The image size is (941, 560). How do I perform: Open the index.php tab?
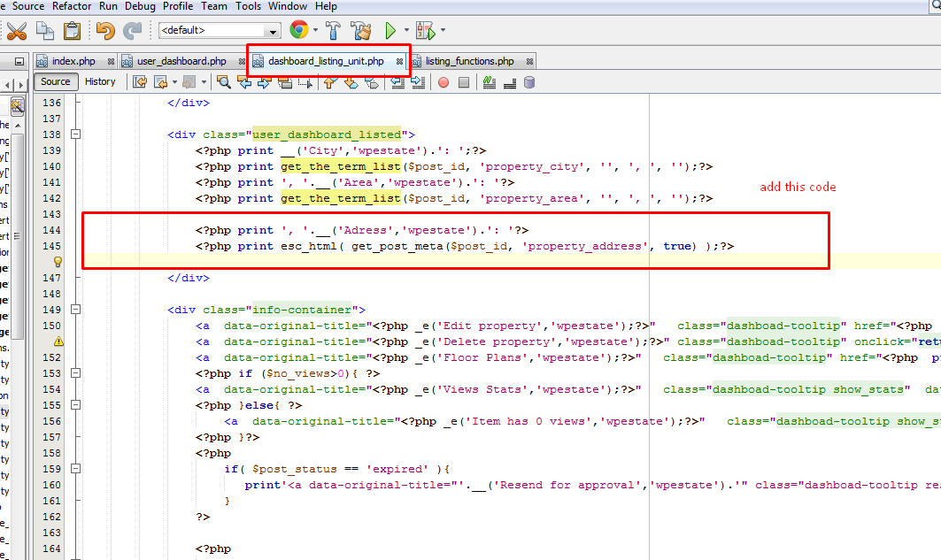point(73,61)
